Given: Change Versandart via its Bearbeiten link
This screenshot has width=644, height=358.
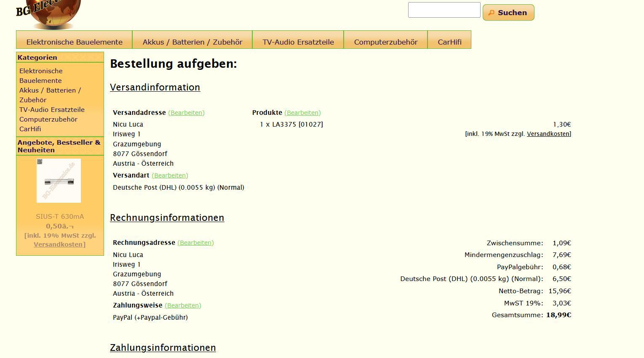Looking at the screenshot, I should 170,175.
